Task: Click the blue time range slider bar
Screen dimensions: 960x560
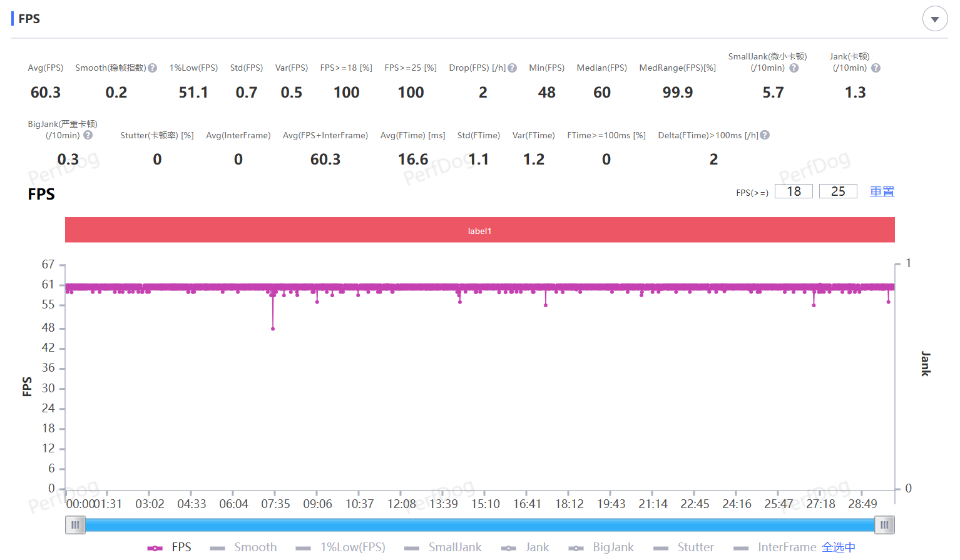Action: [x=479, y=525]
